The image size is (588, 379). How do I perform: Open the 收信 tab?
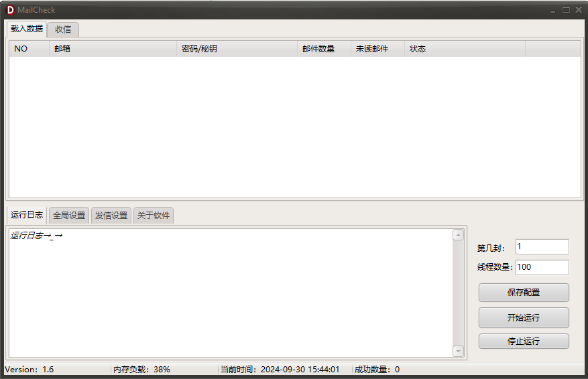coord(63,29)
